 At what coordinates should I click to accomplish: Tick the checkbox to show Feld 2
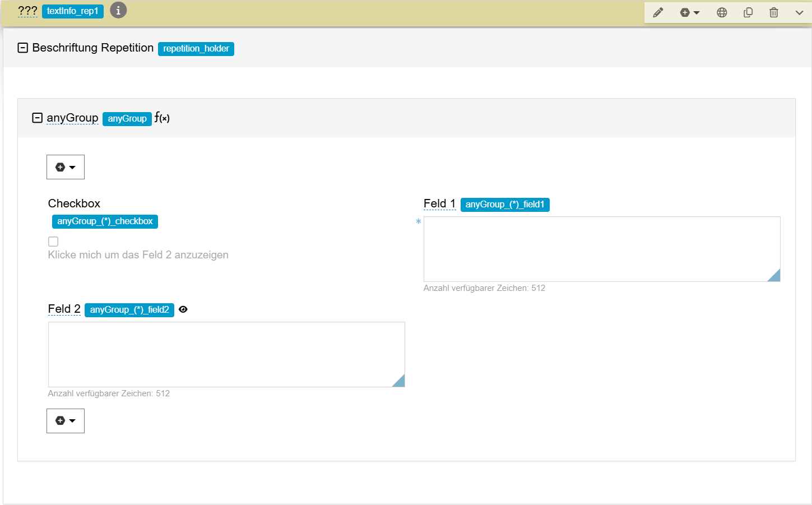pyautogui.click(x=53, y=242)
